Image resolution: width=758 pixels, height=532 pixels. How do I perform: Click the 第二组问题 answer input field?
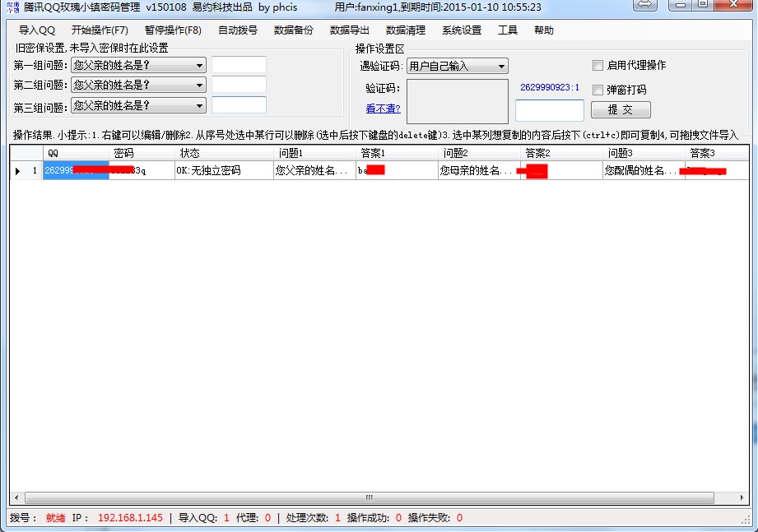tap(239, 85)
